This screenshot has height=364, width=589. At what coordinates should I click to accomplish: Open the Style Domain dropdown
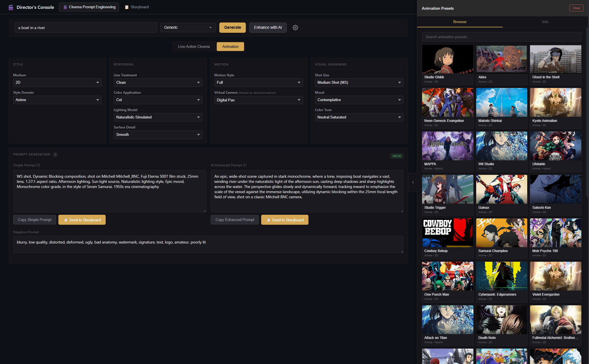[x=57, y=100]
